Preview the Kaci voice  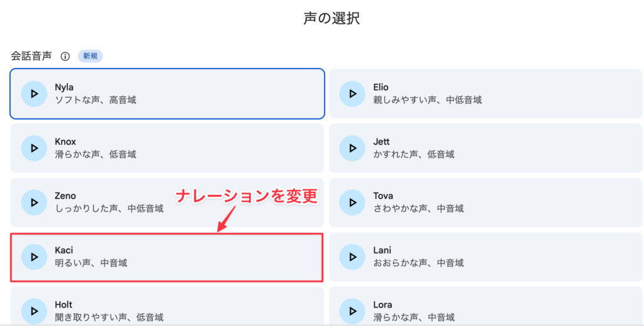34,257
